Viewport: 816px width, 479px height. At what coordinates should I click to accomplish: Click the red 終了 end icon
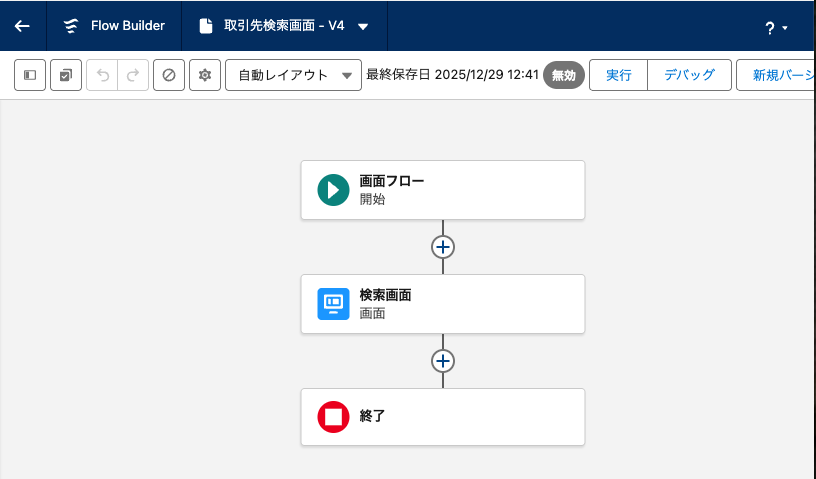[333, 416]
